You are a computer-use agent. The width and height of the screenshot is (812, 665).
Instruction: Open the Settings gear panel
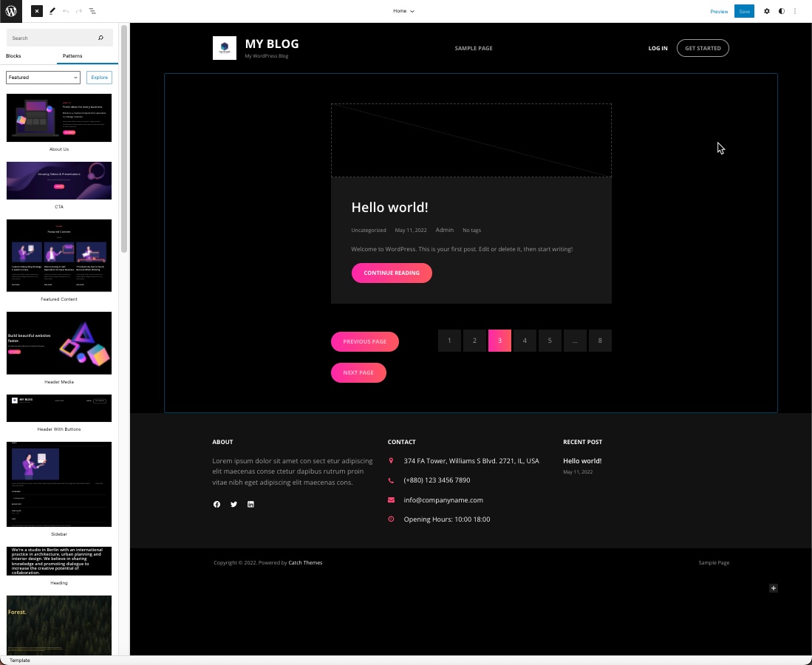[767, 11]
